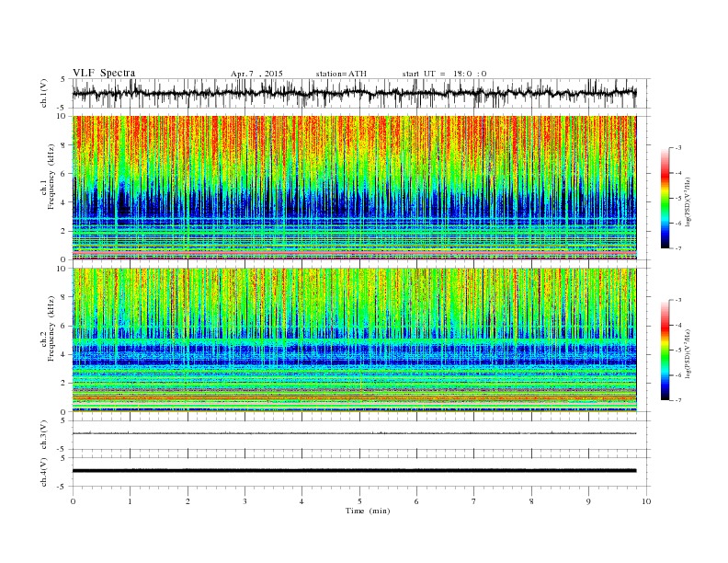Select the date text "Apr. 7, 2015"
The image size is (728, 563).
256,74
